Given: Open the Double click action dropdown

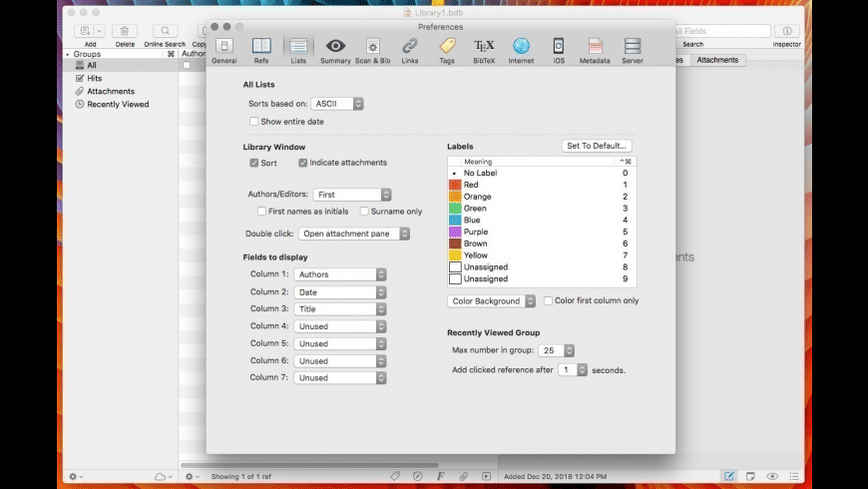Looking at the screenshot, I should (x=354, y=234).
